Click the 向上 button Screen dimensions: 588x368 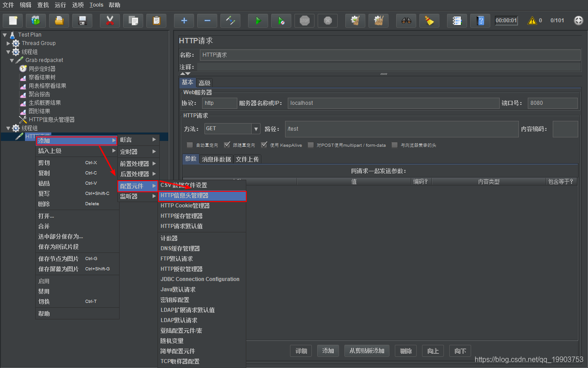[433, 351]
